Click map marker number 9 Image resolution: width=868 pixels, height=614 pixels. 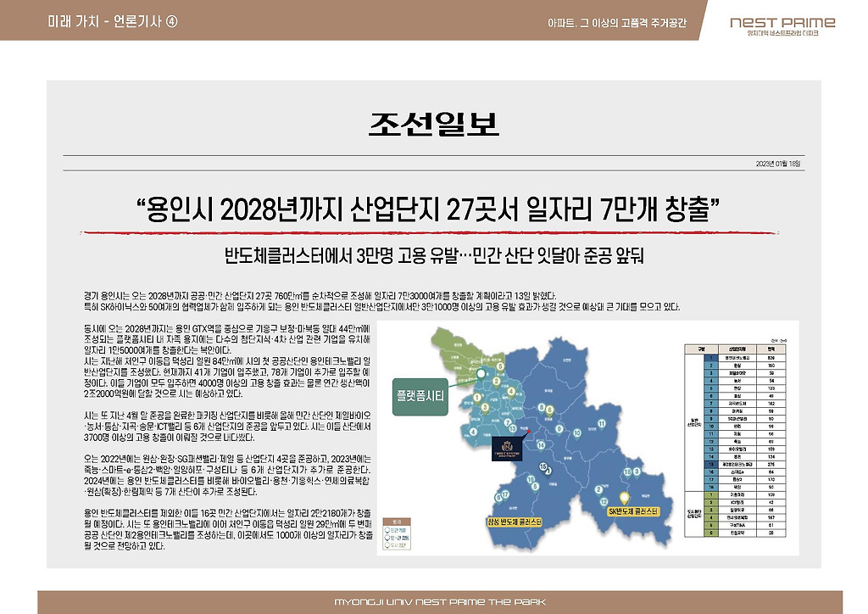[559, 430]
